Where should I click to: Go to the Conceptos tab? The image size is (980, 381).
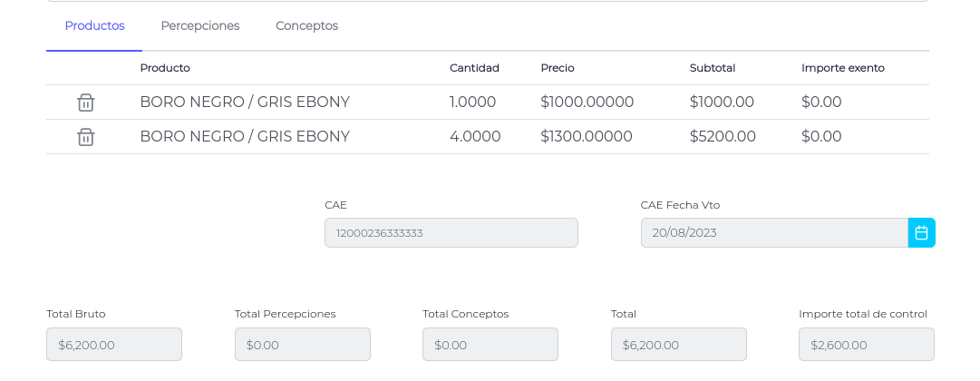[307, 25]
